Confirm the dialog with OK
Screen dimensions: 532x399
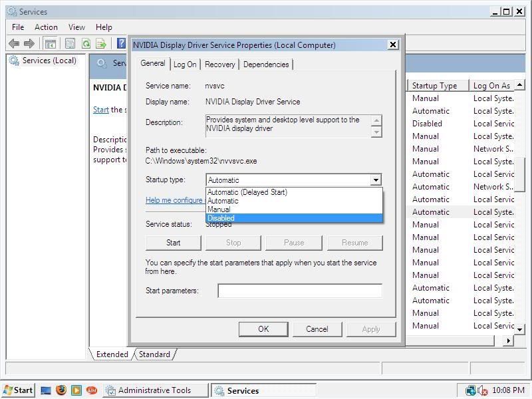[263, 329]
